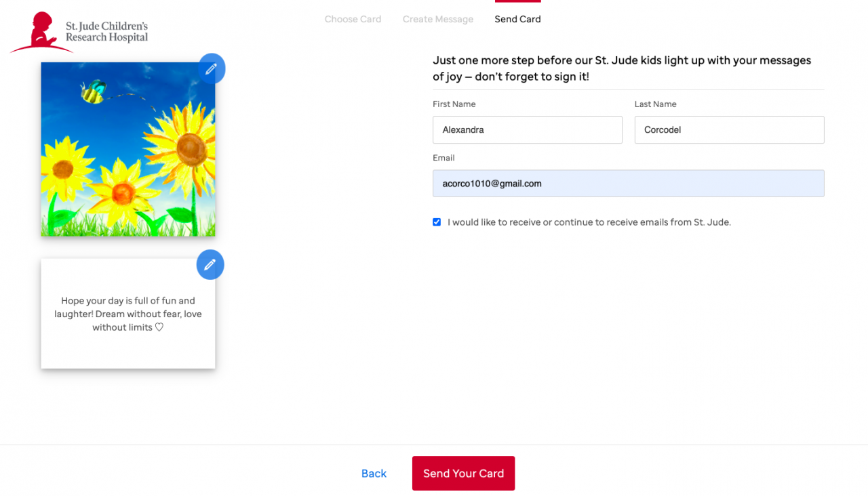Click the 'Hope your day' message preview card

127,314
